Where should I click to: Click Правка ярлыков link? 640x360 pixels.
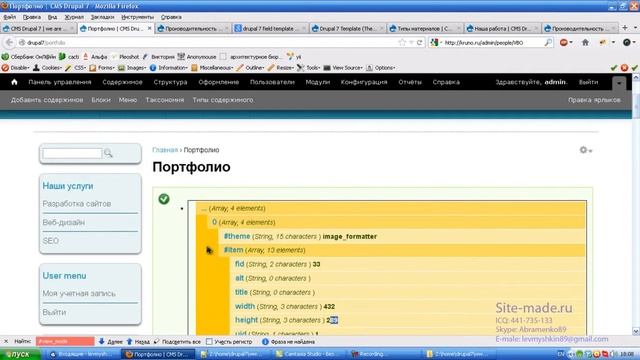coord(594,100)
